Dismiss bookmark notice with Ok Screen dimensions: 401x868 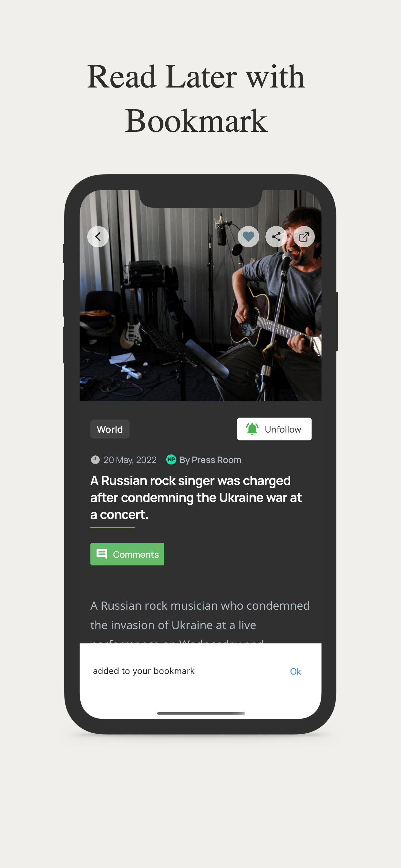pyautogui.click(x=295, y=671)
